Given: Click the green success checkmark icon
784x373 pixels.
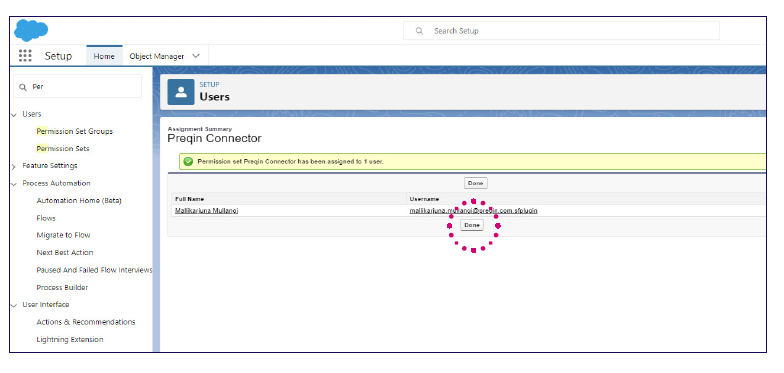Looking at the screenshot, I should [188, 162].
